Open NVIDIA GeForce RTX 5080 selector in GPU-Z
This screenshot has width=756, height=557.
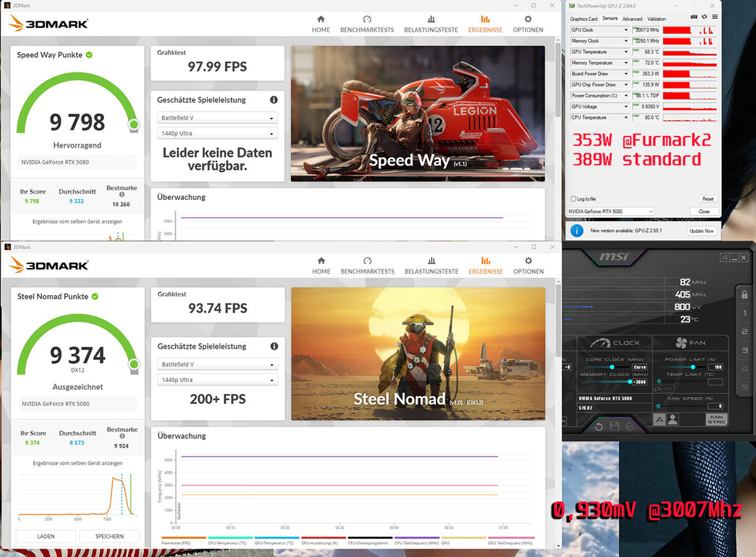pyautogui.click(x=611, y=211)
